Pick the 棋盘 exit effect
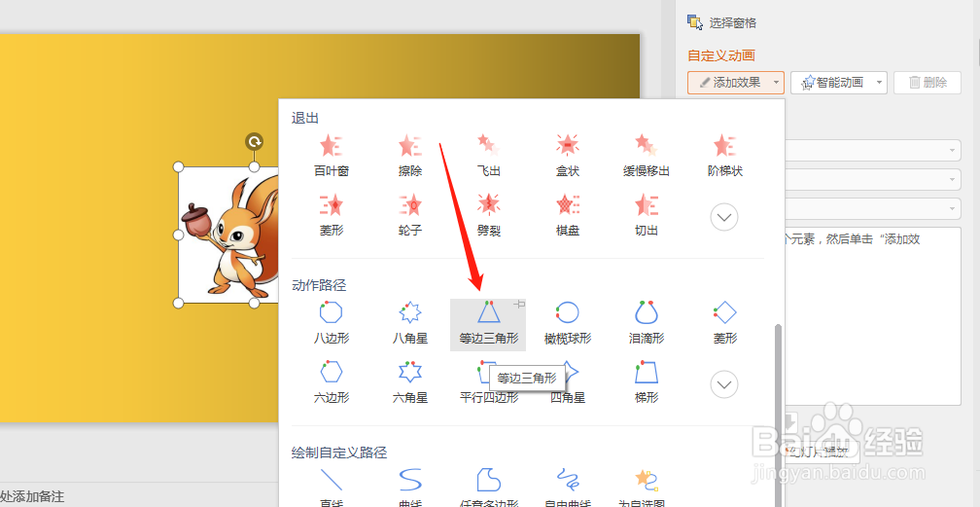Image resolution: width=980 pixels, height=507 pixels. pos(568,215)
